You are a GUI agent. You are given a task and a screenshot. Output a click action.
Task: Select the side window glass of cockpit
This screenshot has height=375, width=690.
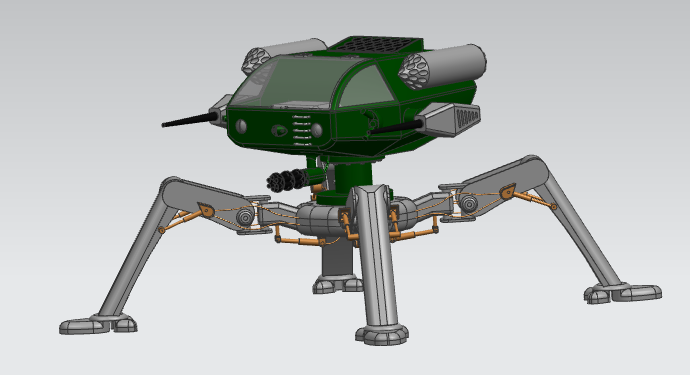pyautogui.click(x=366, y=87)
